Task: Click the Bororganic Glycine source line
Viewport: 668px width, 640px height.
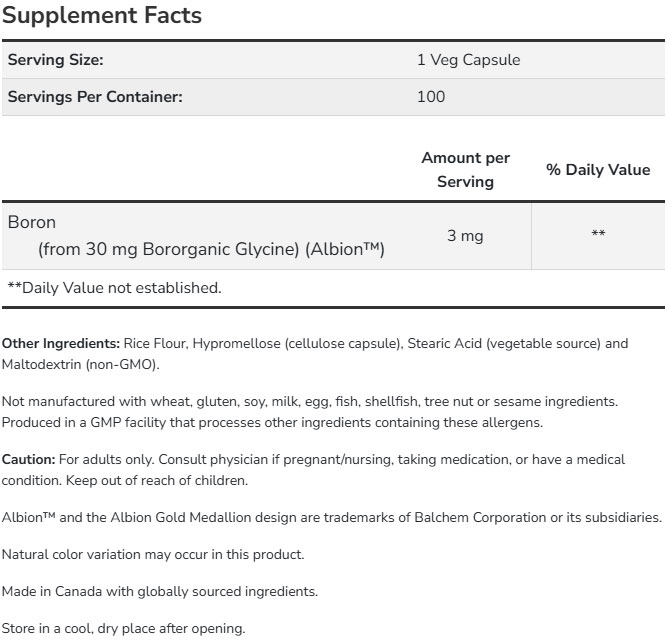Action: click(x=211, y=248)
